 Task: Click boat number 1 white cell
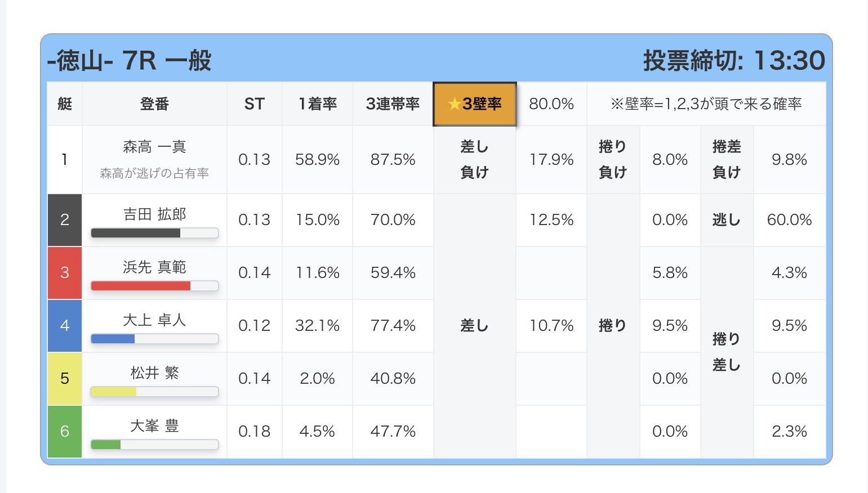(x=65, y=160)
